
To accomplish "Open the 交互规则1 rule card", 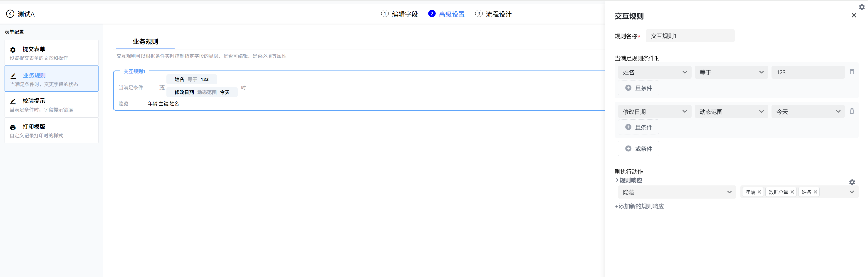I will pos(359,90).
